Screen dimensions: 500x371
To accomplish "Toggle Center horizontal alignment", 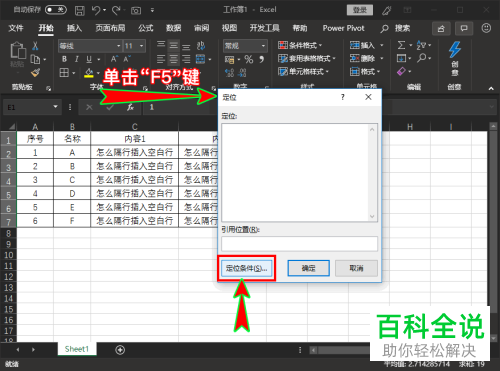I will (173, 59).
